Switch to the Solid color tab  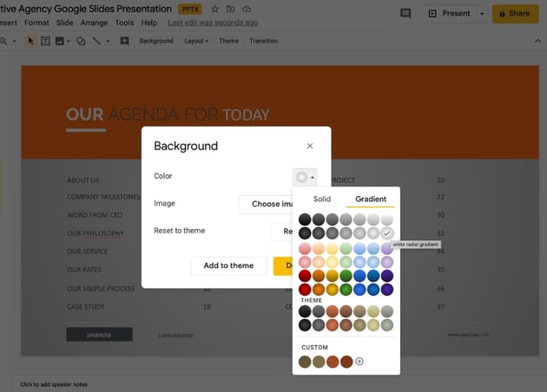[321, 199]
